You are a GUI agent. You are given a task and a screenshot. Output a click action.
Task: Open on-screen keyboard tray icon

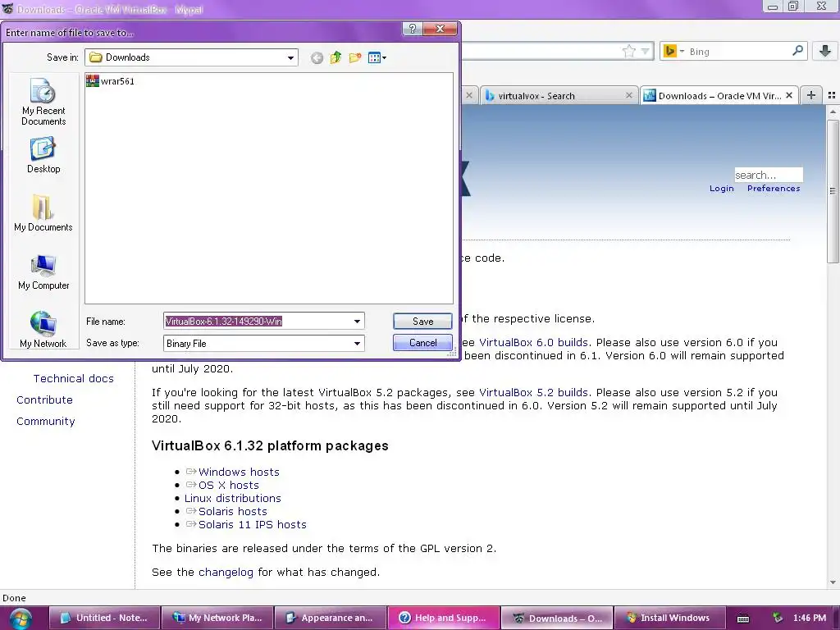pos(743,619)
